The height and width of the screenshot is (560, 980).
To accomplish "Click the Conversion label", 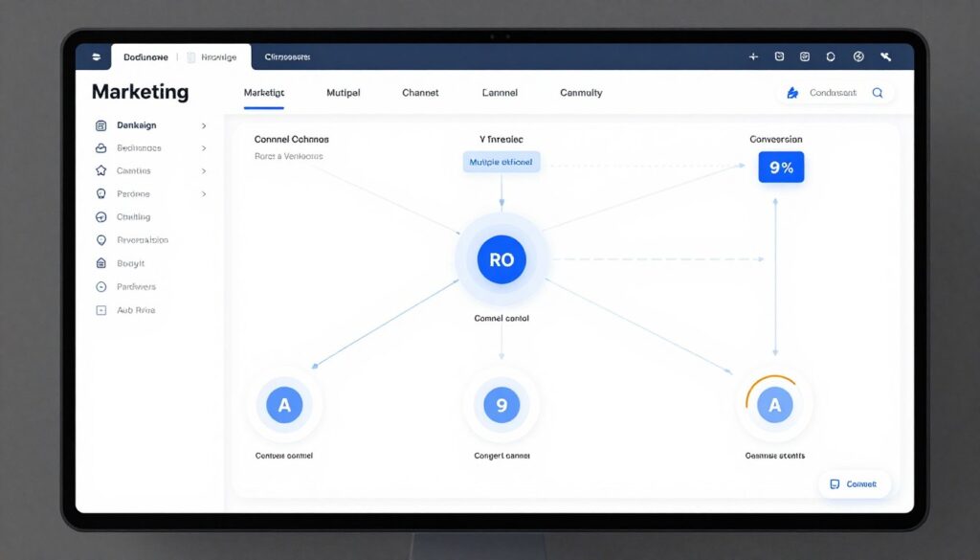I will [775, 140].
